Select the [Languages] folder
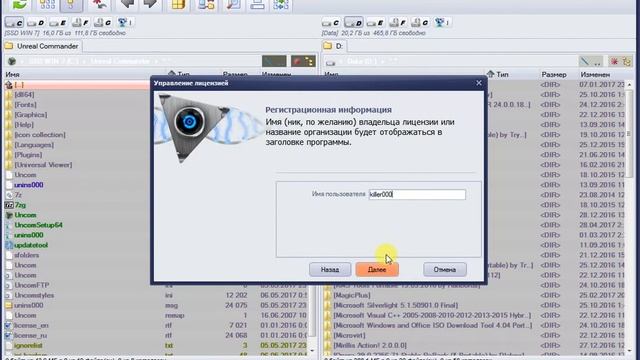 point(34,145)
